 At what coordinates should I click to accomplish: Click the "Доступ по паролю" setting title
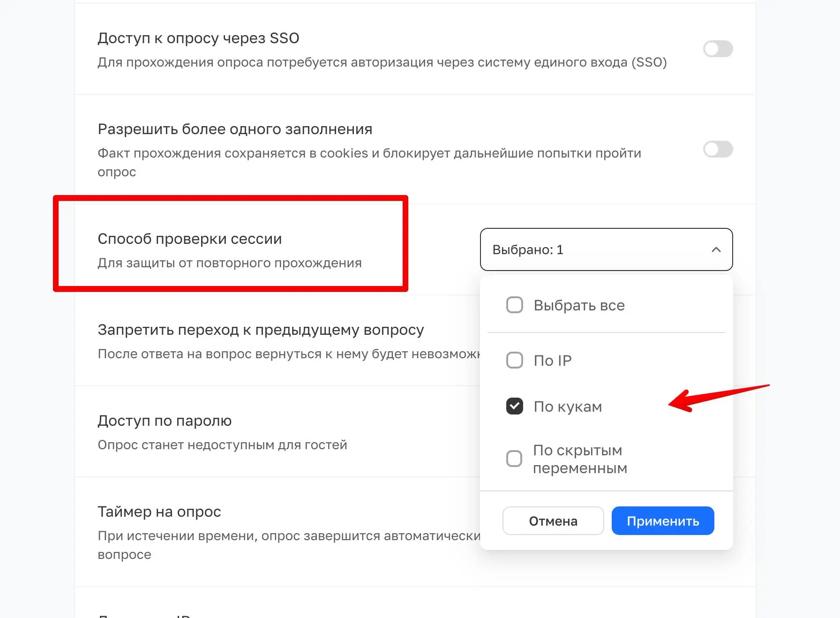(x=165, y=421)
